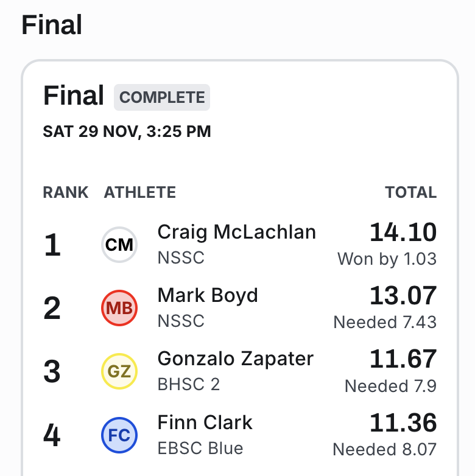Click the BHSC 2 club label
Image resolution: width=475 pixels, height=476 pixels.
click(x=189, y=385)
